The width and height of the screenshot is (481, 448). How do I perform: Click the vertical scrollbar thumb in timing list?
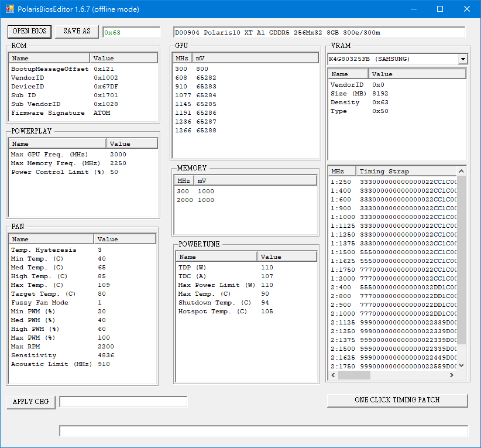coord(461,260)
